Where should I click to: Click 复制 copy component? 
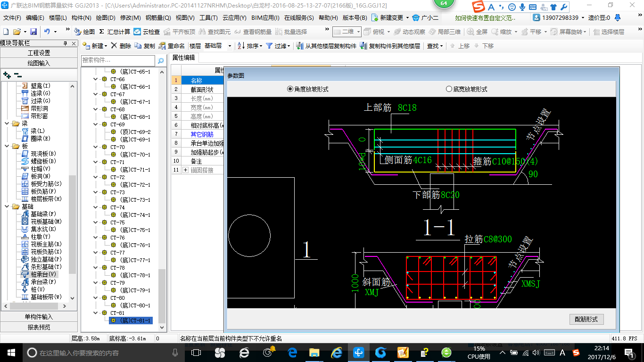[x=145, y=46]
